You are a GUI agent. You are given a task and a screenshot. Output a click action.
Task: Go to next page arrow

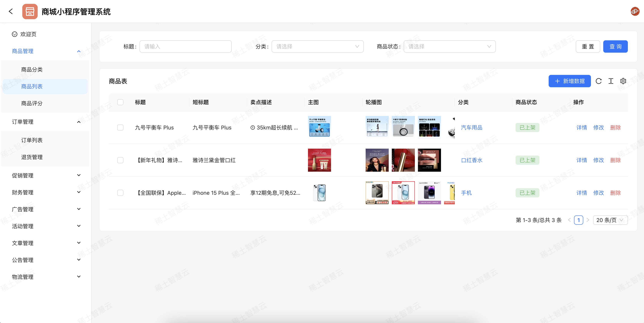tap(588, 220)
